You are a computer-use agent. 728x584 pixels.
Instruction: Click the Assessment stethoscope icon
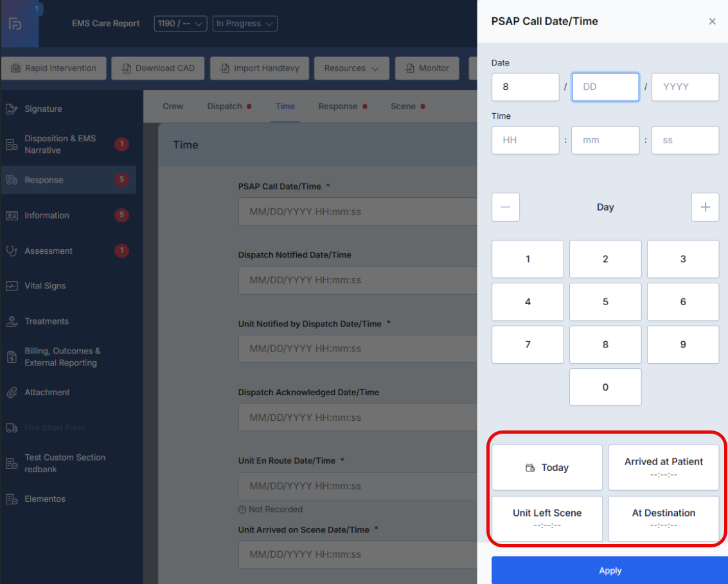coord(12,251)
